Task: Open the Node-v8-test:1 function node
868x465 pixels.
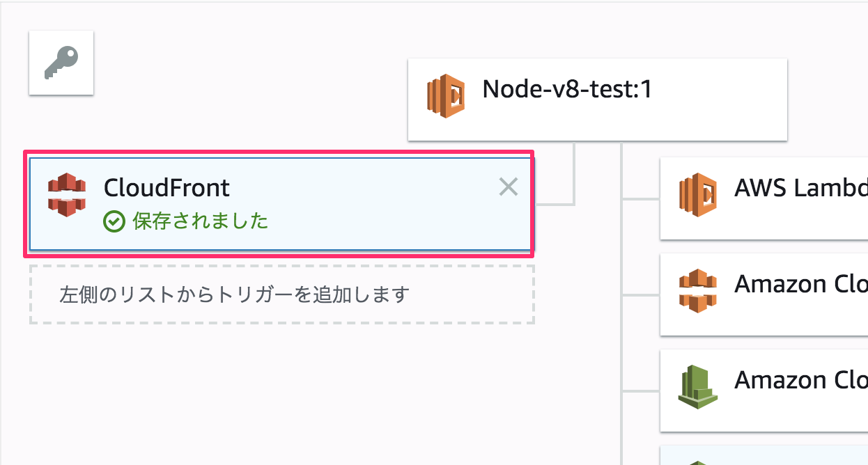Action: [x=598, y=100]
